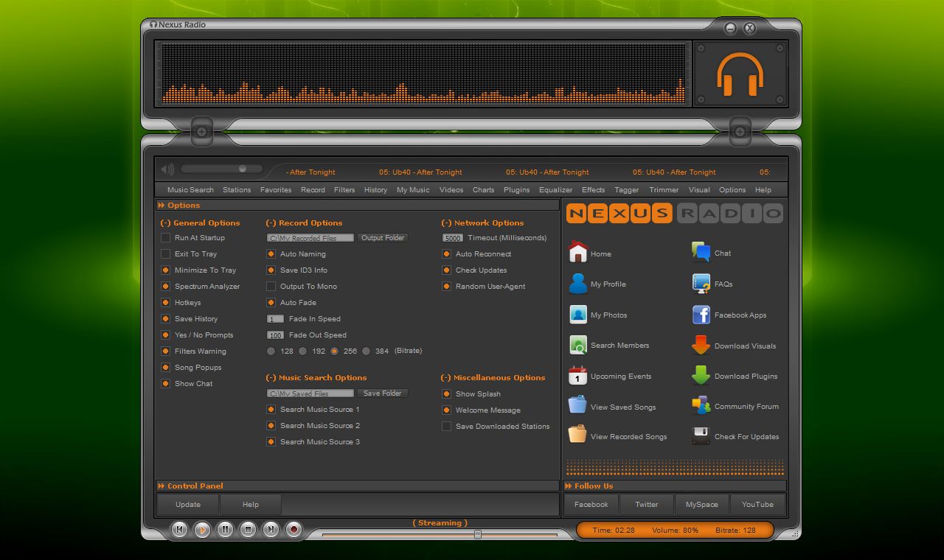Click the play button
Viewport: 944px width, 560px height.
pos(202,529)
